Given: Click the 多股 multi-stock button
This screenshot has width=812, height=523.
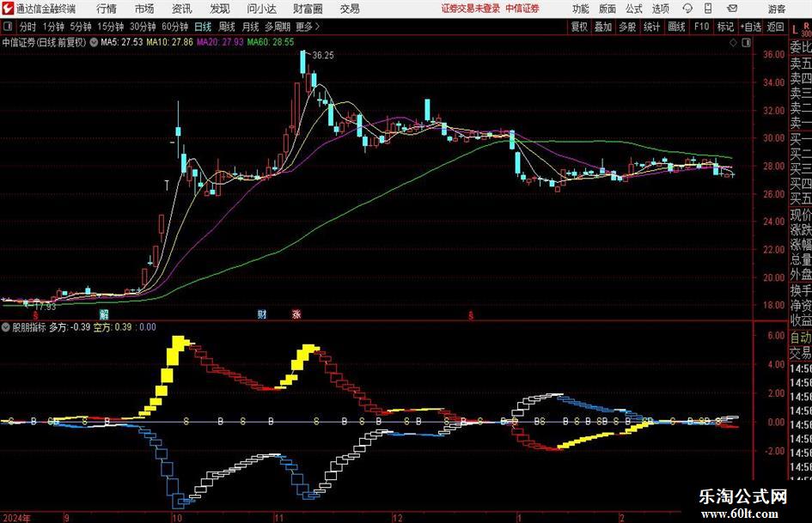Looking at the screenshot, I should [627, 27].
